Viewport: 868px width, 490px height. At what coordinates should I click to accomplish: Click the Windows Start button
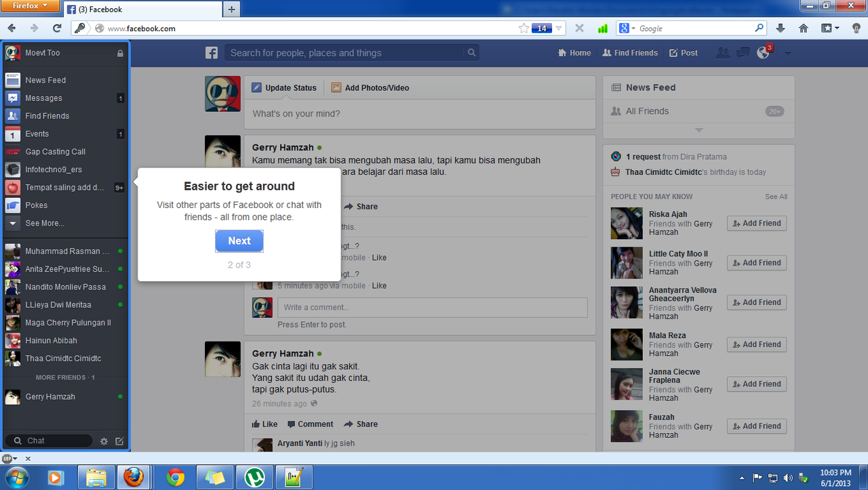click(x=16, y=477)
